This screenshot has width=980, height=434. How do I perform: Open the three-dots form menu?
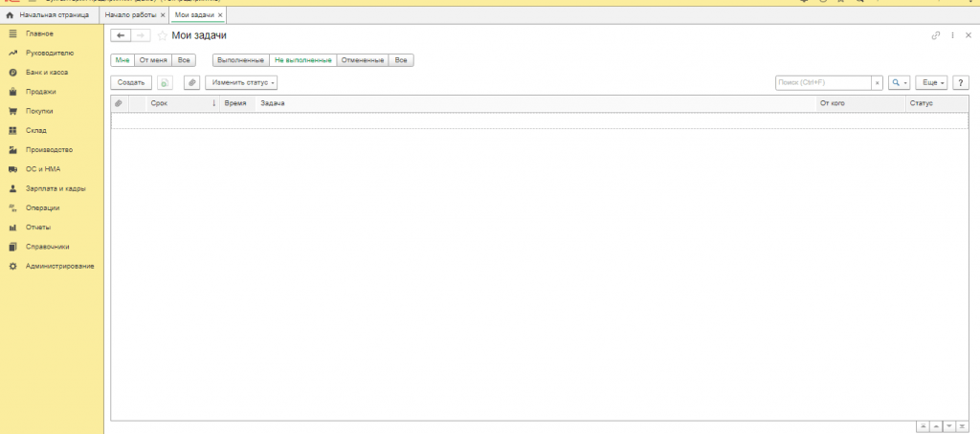pos(952,35)
